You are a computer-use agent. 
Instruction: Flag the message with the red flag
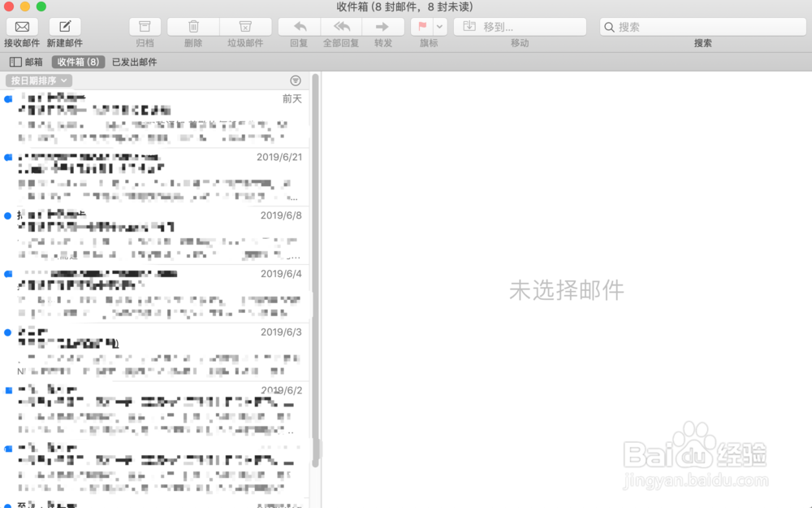tap(422, 27)
